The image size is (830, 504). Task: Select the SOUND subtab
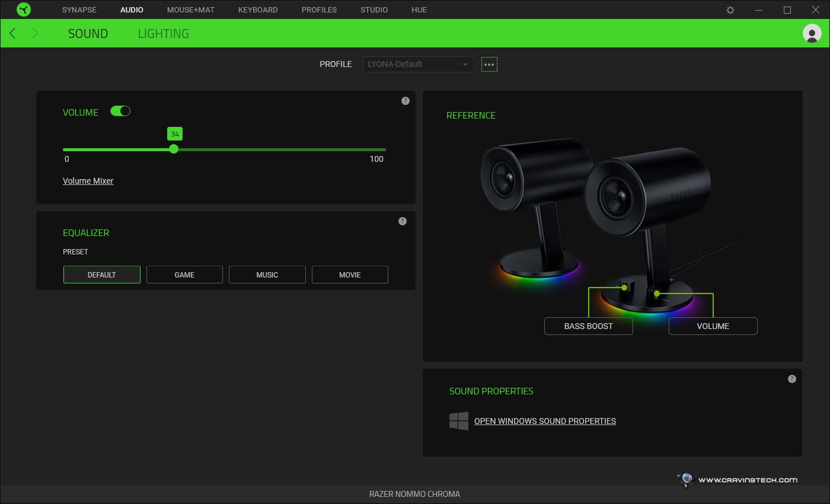click(x=88, y=34)
